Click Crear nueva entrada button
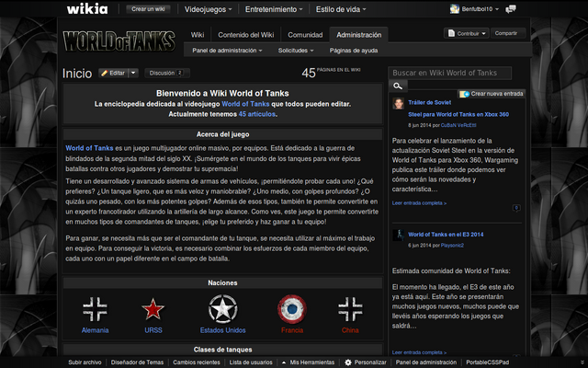588x368 pixels. click(492, 94)
